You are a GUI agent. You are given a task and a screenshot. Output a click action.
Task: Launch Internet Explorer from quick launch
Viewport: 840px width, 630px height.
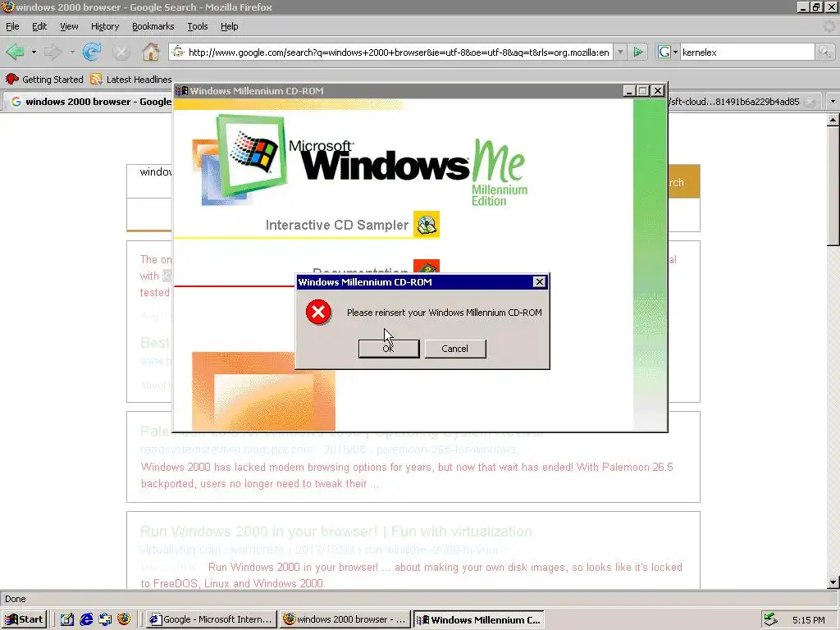[x=86, y=619]
